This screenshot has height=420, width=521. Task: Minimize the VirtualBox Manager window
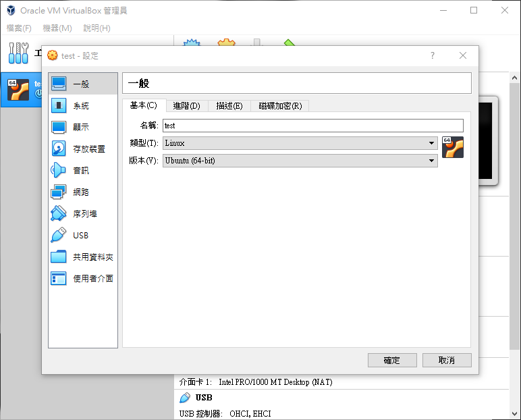[x=443, y=10]
